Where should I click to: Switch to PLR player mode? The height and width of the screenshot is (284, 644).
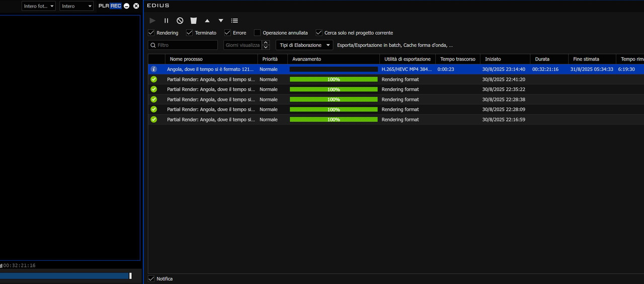click(x=104, y=6)
